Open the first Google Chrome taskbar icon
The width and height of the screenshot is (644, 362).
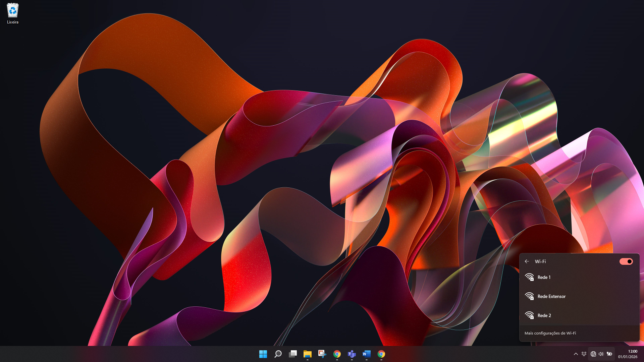pos(337,354)
